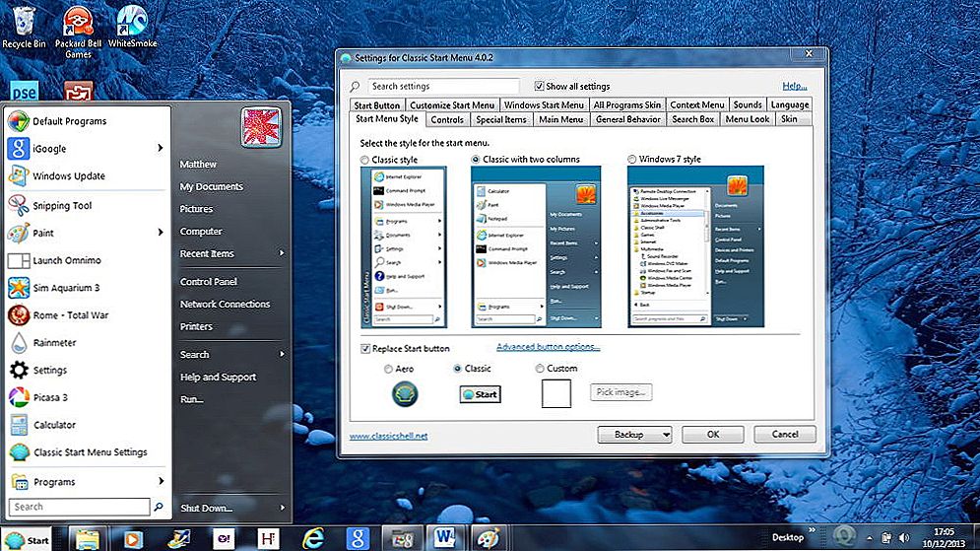Click the Pick image button

(621, 392)
